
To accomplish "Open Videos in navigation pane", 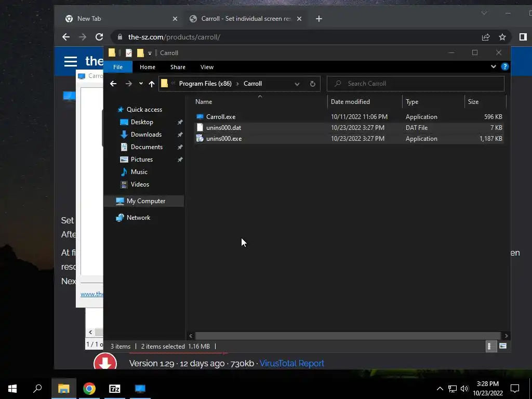I will coord(140,184).
